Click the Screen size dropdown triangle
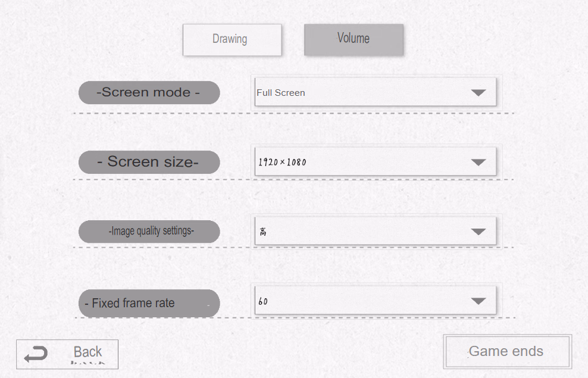This screenshot has width=588, height=378. tap(478, 162)
